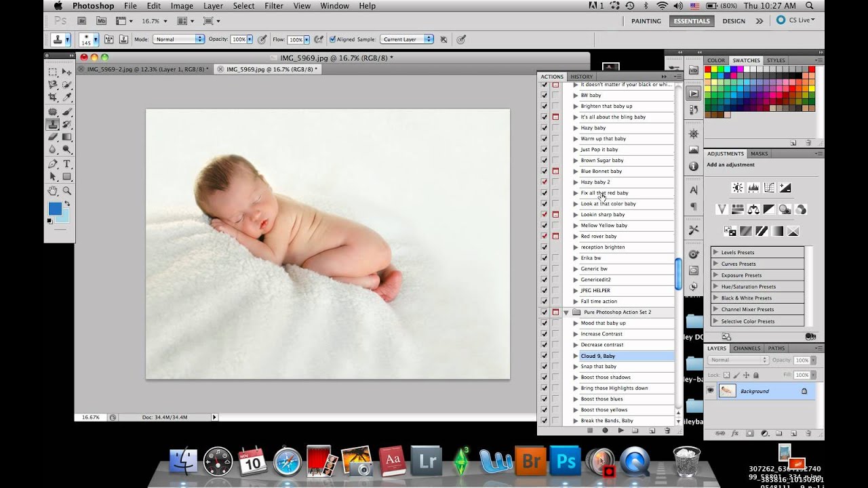Viewport: 868px width, 488px height.
Task: Select the Pen tool
Action: 52,164
